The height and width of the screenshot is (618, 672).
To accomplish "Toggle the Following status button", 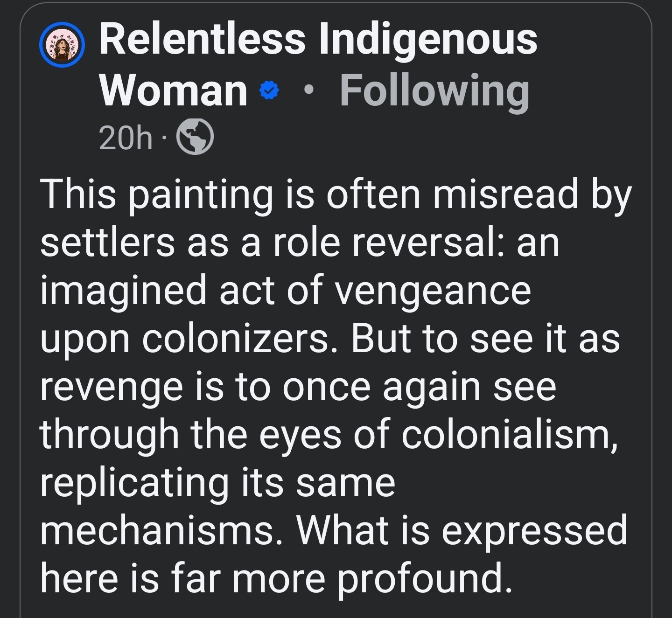I will coord(434,90).
